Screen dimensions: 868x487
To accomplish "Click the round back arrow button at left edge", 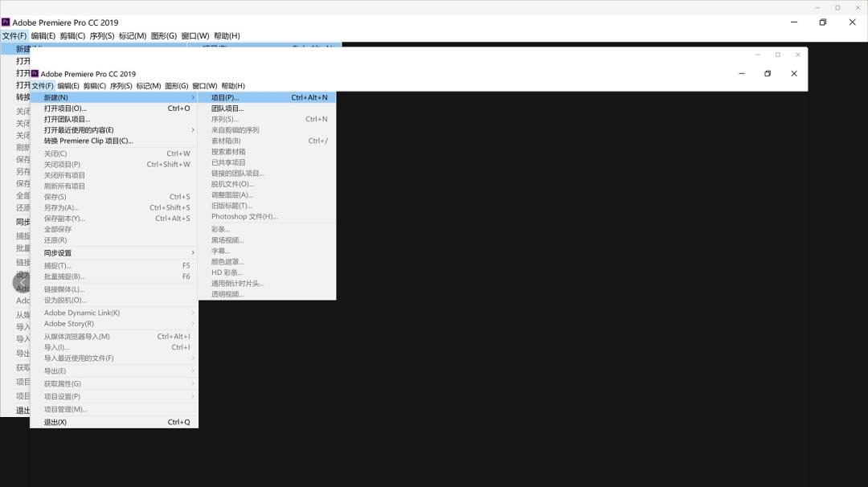I will [22, 282].
